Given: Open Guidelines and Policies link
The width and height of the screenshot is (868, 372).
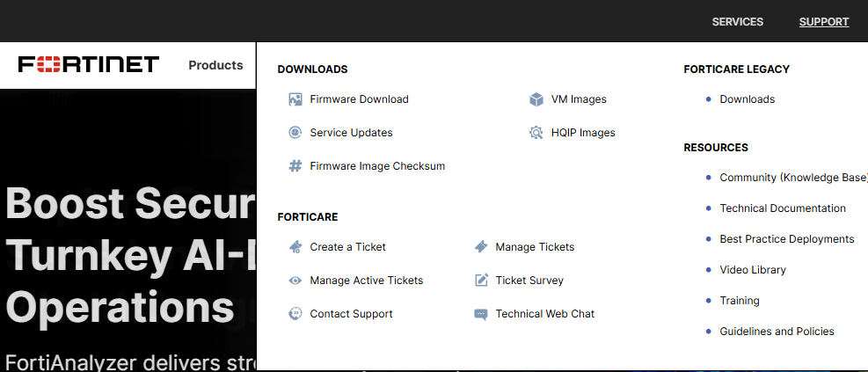Looking at the screenshot, I should click(777, 332).
